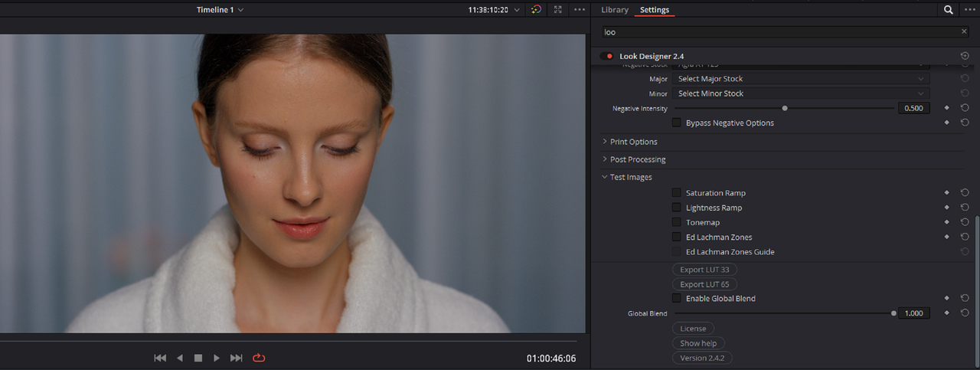Clear the 'loo' search text with X
The height and width of the screenshot is (370, 980).
click(964, 32)
